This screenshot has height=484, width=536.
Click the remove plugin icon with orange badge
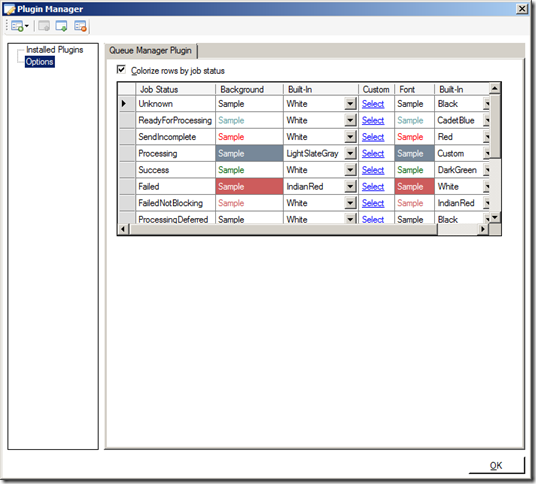[x=81, y=26]
